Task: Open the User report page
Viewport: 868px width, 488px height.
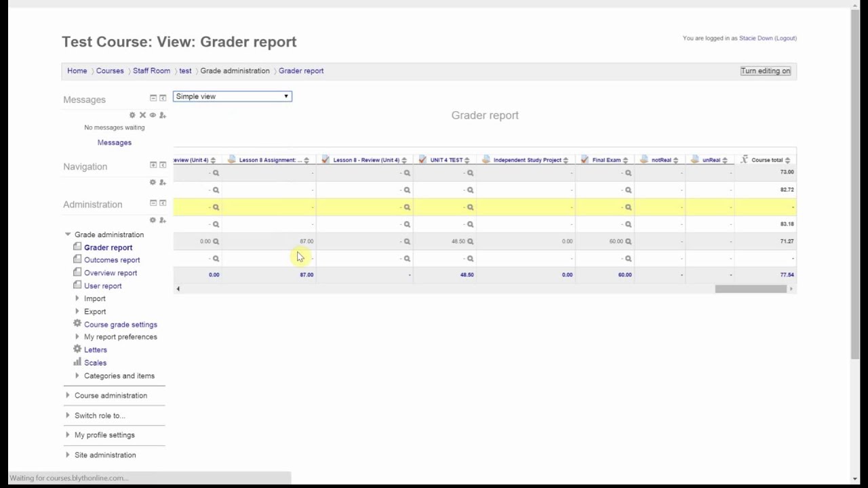Action: (x=103, y=286)
